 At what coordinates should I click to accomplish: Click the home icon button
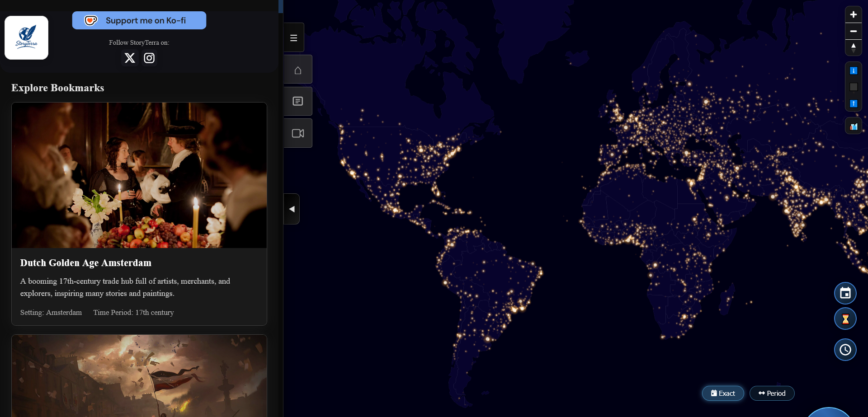click(x=297, y=70)
